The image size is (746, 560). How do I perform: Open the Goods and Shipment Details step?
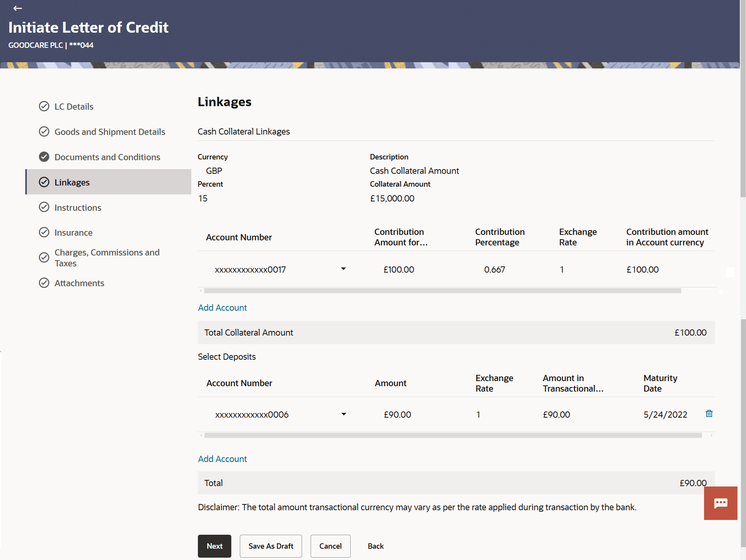pyautogui.click(x=110, y=131)
